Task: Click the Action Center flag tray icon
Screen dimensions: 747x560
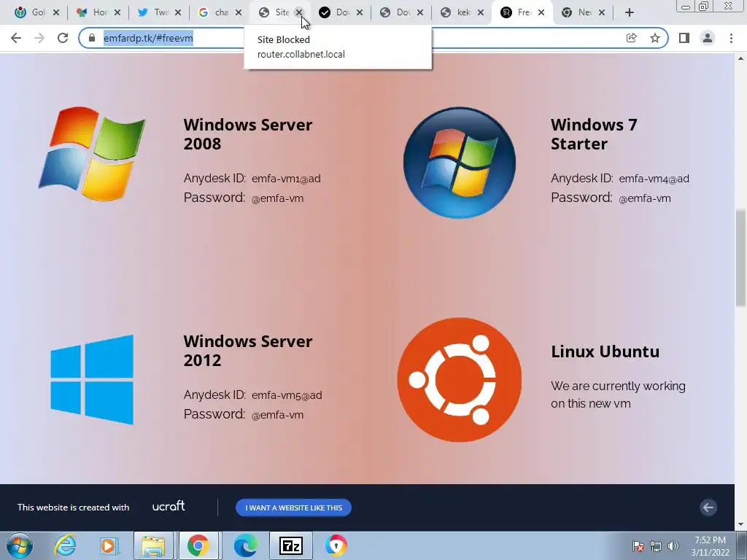Action: pyautogui.click(x=638, y=546)
